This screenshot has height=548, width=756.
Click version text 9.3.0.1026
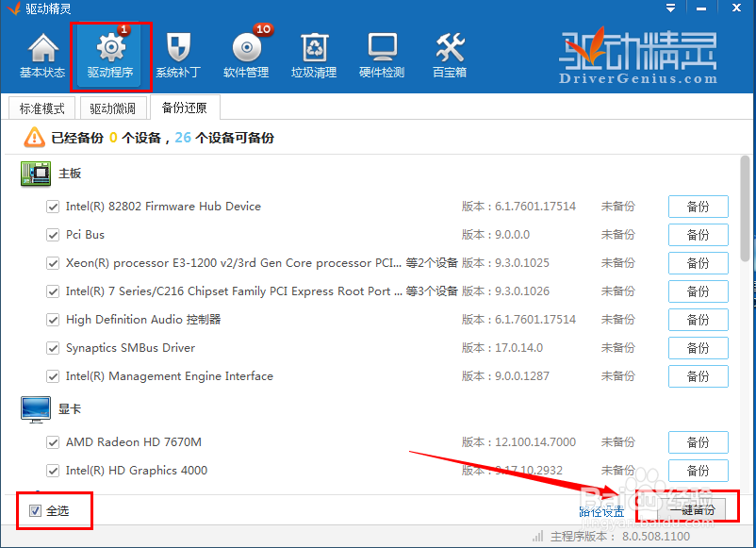(x=522, y=291)
